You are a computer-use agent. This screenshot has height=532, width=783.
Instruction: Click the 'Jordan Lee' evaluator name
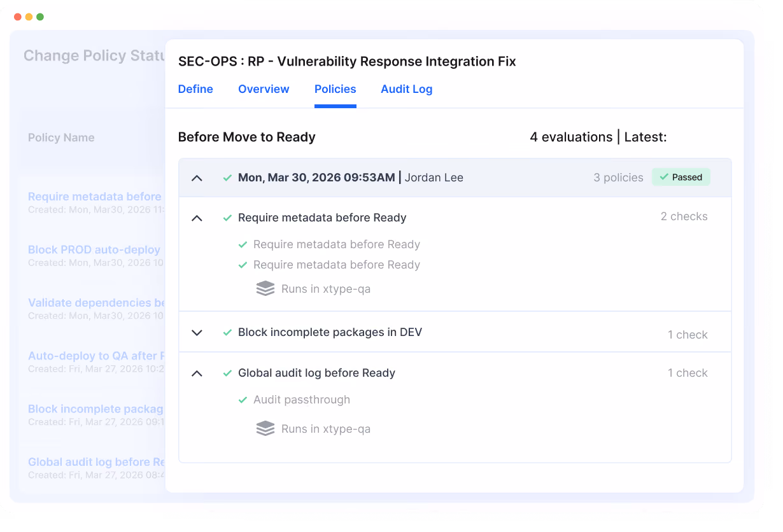pyautogui.click(x=434, y=178)
